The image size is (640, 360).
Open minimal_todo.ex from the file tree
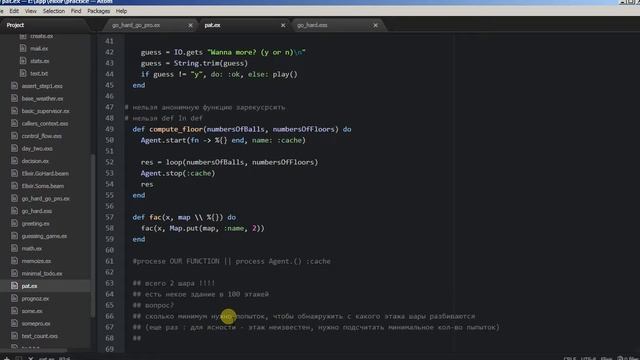tap(42, 273)
